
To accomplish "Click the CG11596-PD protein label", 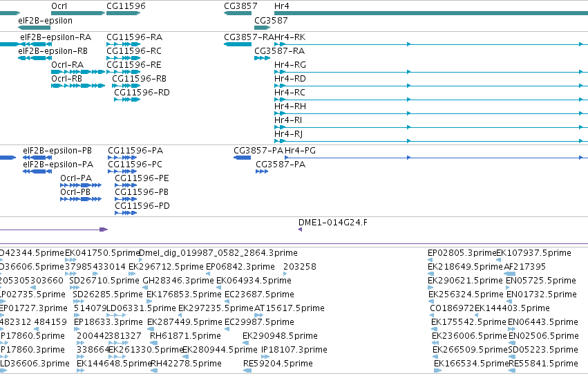I will click(142, 206).
